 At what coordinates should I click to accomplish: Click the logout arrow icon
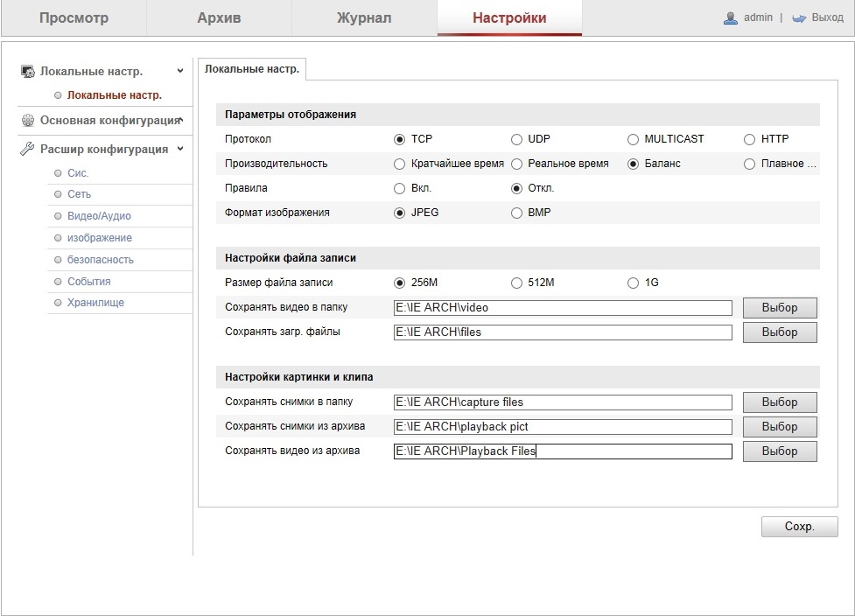coord(799,18)
